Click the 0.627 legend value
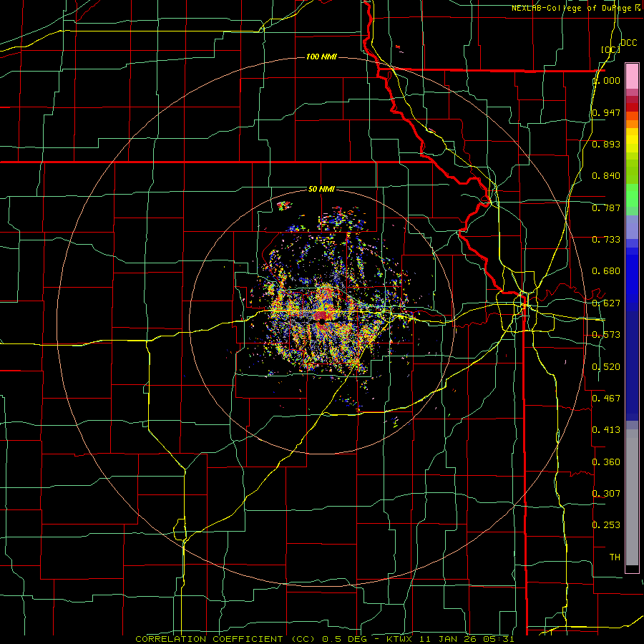The height and width of the screenshot is (644, 644). (x=606, y=303)
